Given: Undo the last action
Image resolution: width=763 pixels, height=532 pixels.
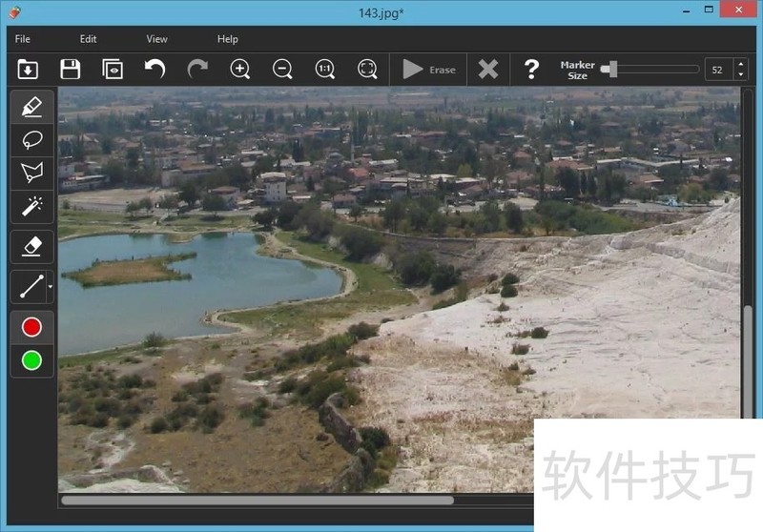Looking at the screenshot, I should point(155,69).
